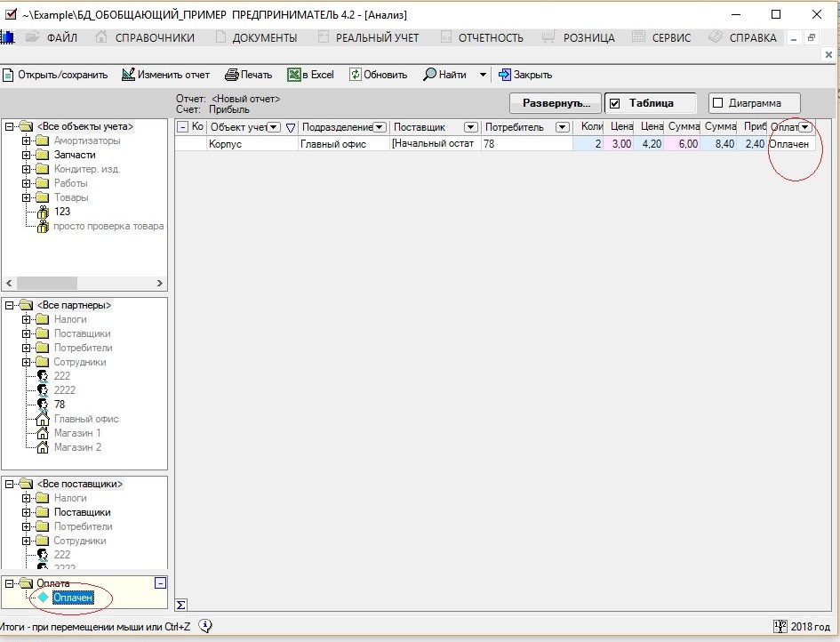
Task: Export report via в Excel icon
Action: point(293,75)
